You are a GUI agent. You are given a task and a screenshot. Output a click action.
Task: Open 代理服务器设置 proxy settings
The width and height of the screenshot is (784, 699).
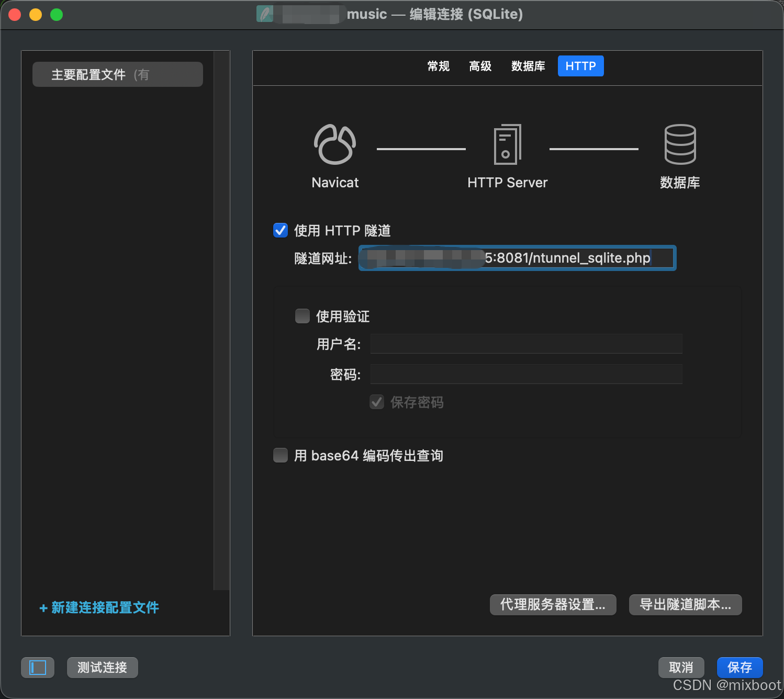coord(553,605)
